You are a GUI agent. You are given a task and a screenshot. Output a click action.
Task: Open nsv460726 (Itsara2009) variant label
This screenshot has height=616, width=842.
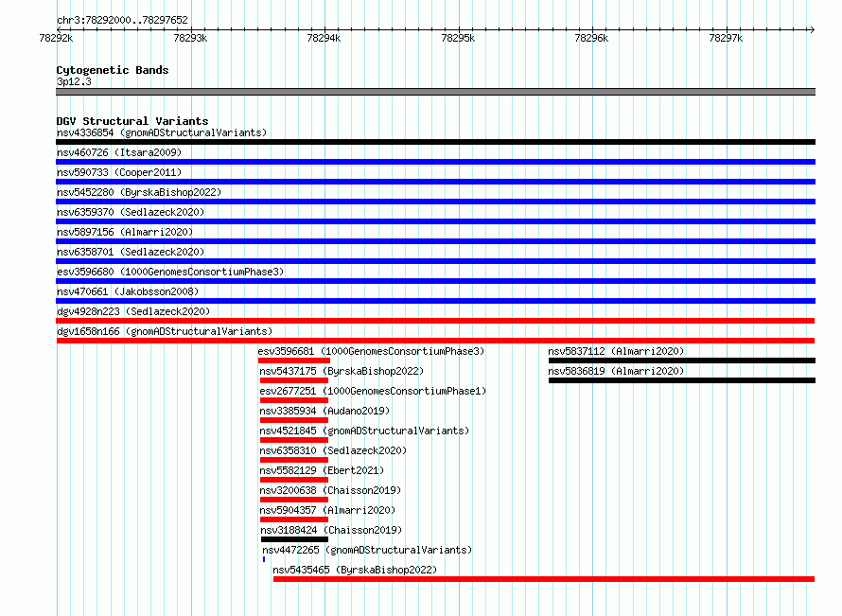click(119, 152)
